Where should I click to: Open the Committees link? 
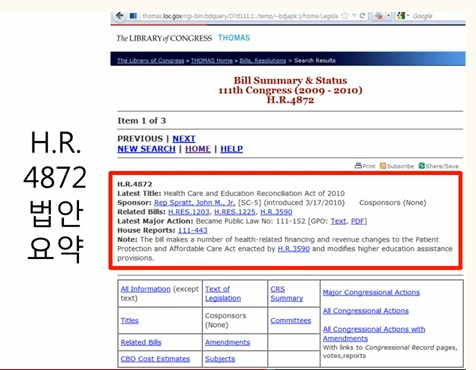[x=291, y=321]
